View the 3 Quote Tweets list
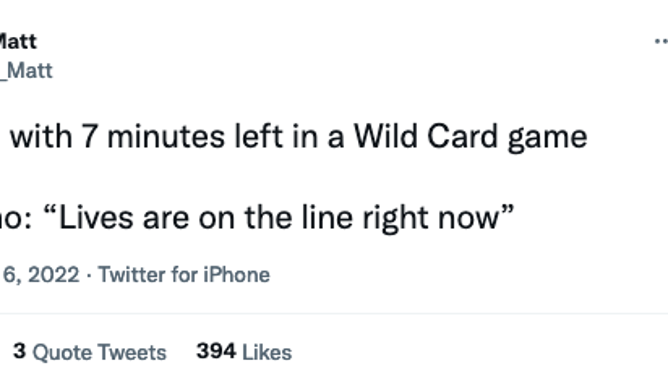Screen dimensions: 668x376 (x=89, y=352)
